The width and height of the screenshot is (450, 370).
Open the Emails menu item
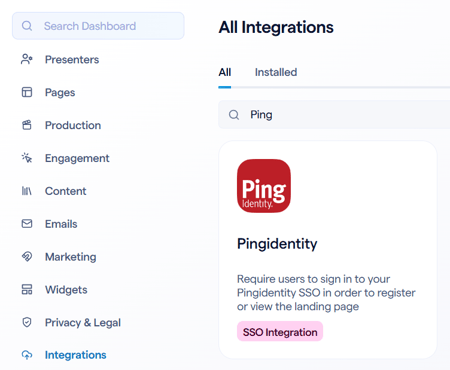(x=61, y=224)
